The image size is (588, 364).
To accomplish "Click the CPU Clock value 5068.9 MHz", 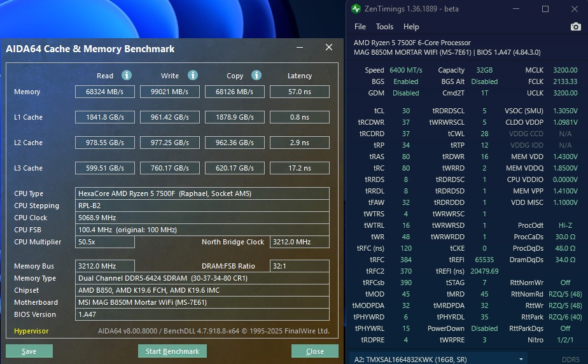I will point(202,218).
